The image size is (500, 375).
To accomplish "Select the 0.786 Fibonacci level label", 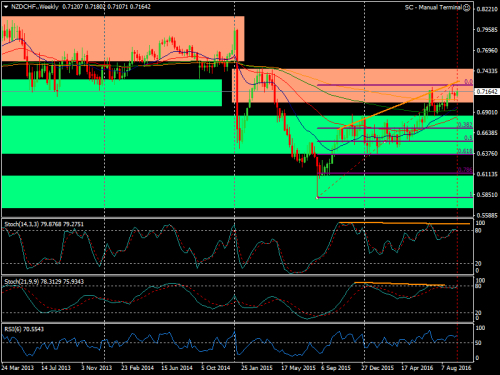I will pos(465,170).
